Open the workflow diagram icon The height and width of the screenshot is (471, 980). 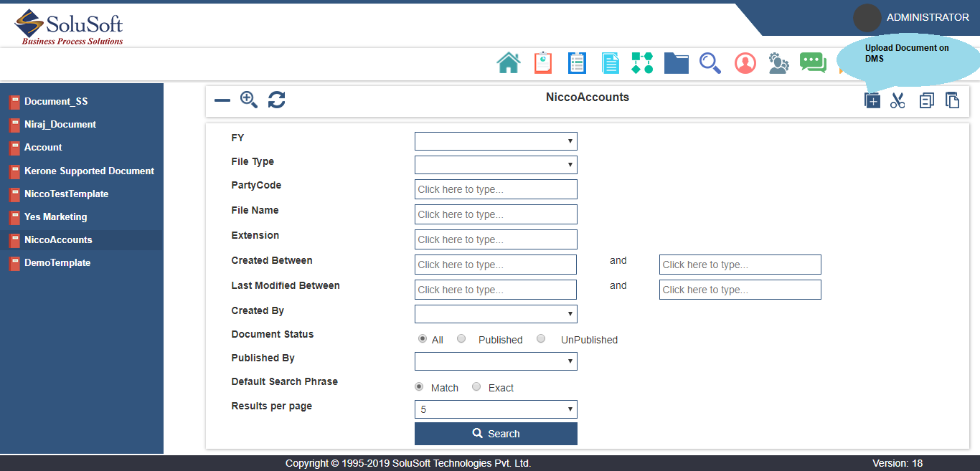pos(642,63)
